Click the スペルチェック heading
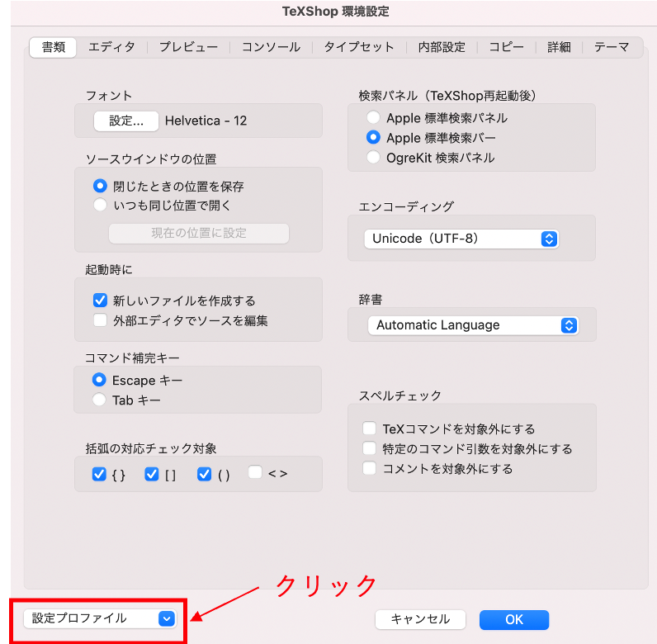The height and width of the screenshot is (644, 657). (x=400, y=395)
